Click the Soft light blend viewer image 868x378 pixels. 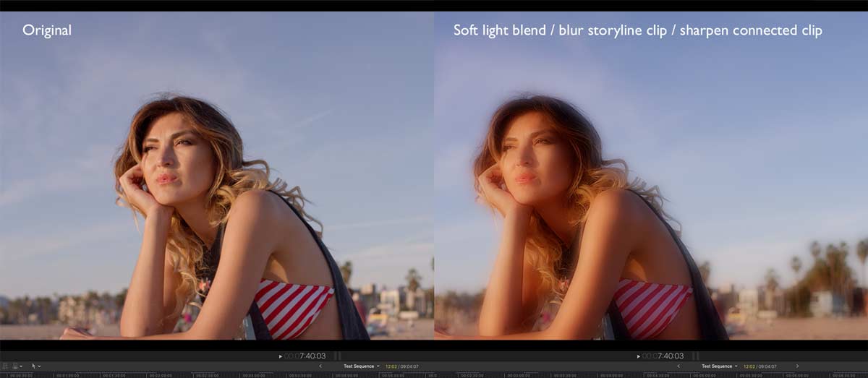pyautogui.click(x=651, y=176)
